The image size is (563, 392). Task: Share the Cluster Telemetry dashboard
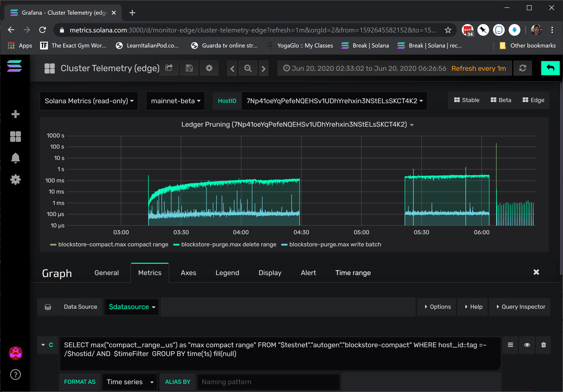(x=169, y=68)
